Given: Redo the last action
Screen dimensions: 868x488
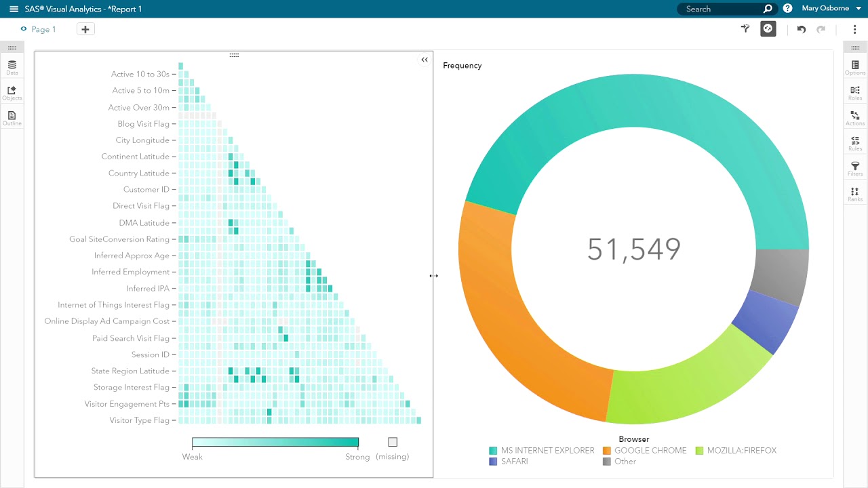Looking at the screenshot, I should [821, 29].
